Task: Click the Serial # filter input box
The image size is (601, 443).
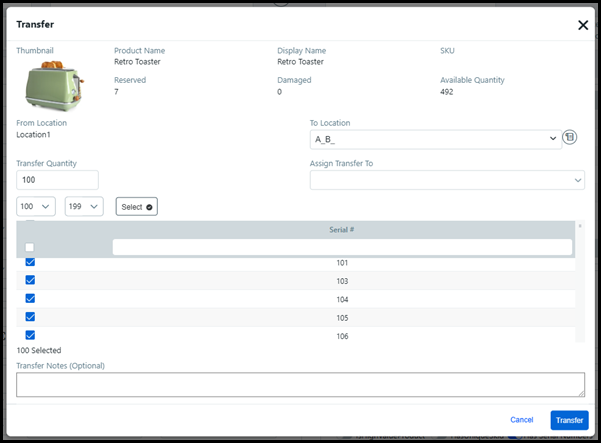Action: coord(341,247)
